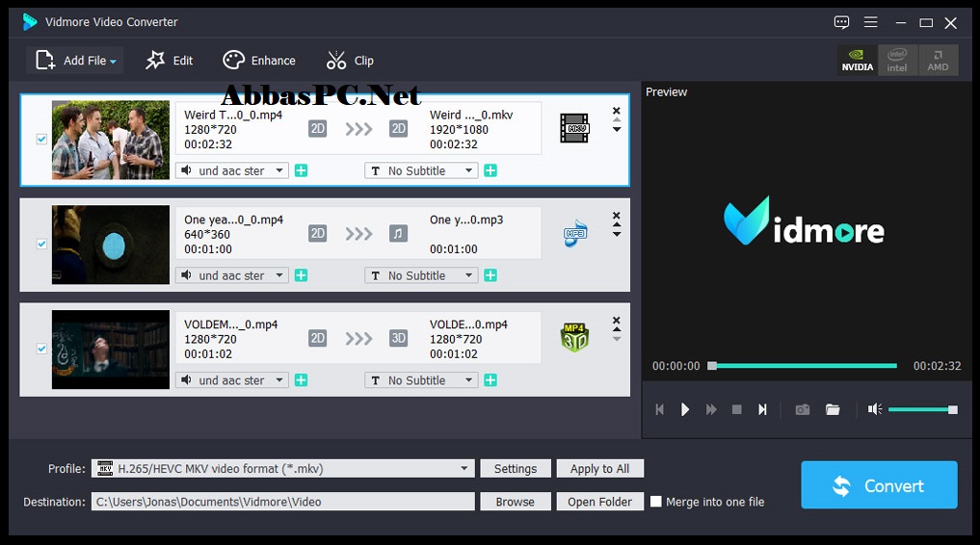The height and width of the screenshot is (545, 980).
Task: Open the snapshot folder icon in preview
Action: 833,409
